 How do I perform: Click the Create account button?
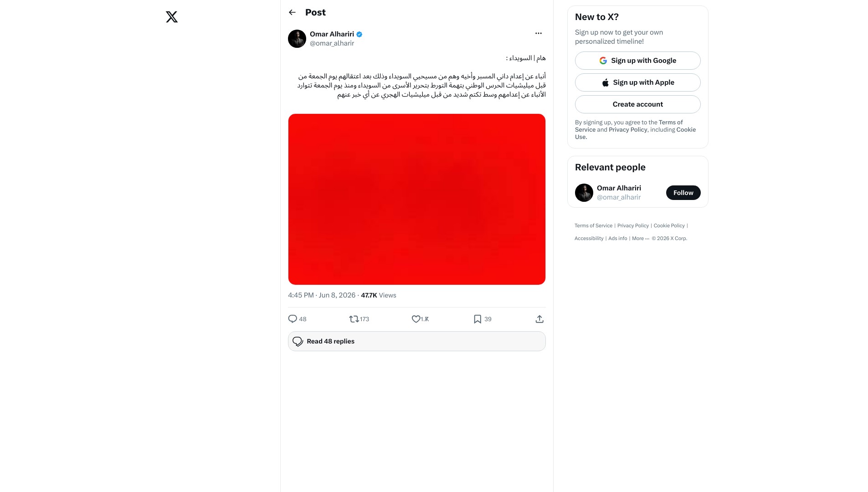coord(637,104)
